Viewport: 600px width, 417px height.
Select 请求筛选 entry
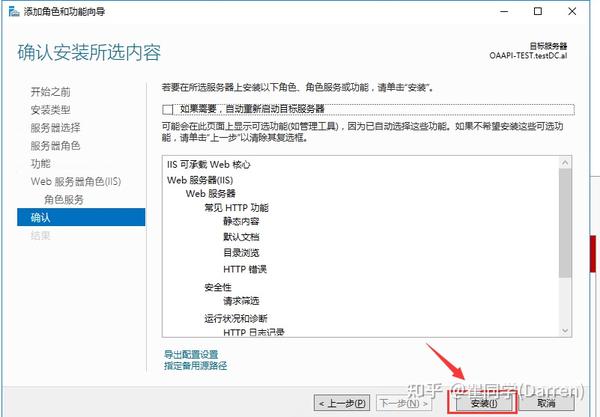(x=241, y=301)
